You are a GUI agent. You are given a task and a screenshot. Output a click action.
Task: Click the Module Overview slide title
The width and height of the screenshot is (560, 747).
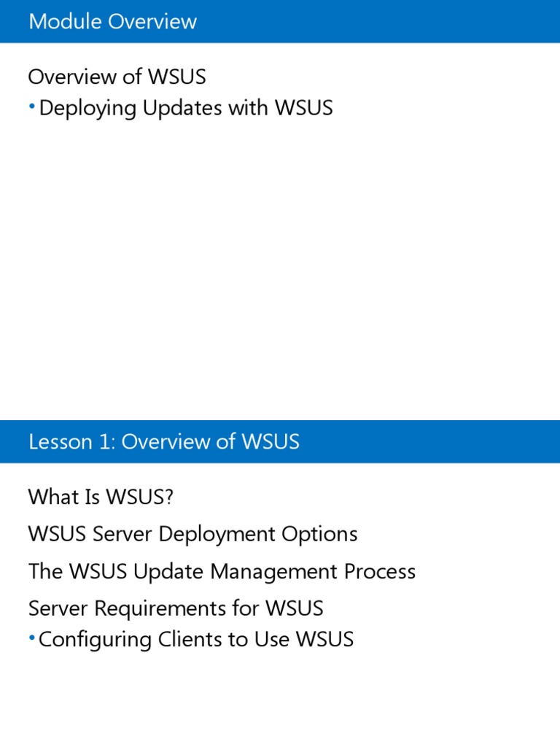click(x=112, y=21)
